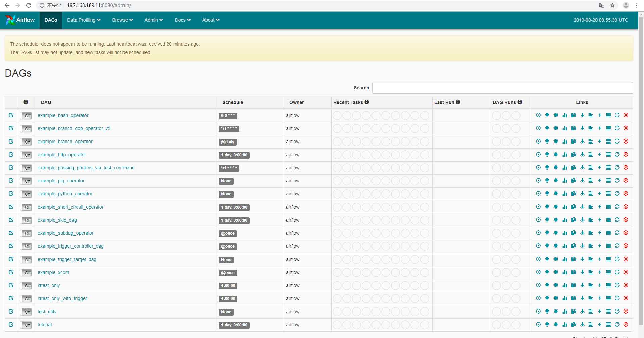Edit the example_bash_operator DAG record

[11, 115]
